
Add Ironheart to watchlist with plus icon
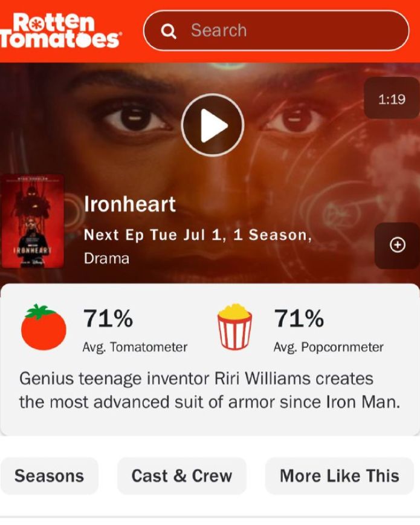397,245
